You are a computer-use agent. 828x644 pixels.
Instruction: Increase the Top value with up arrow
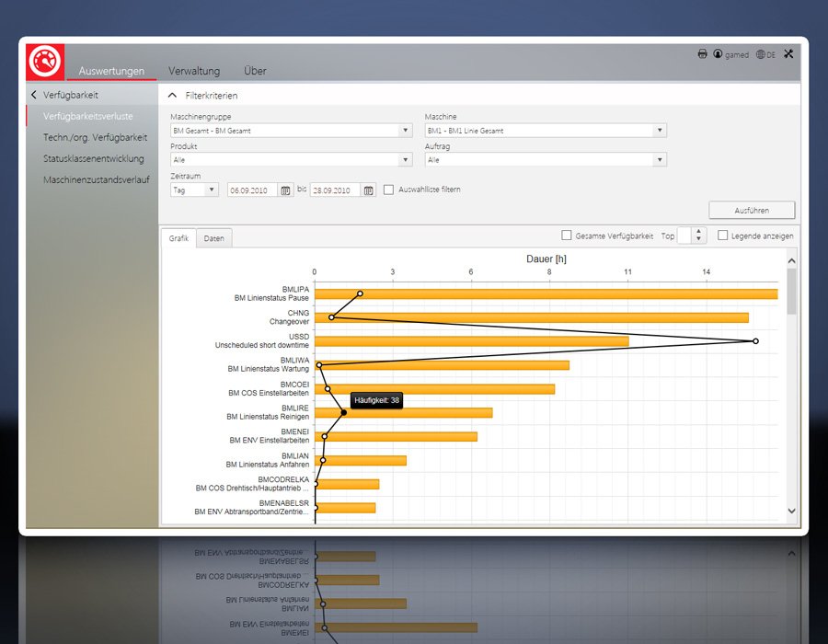coord(698,232)
